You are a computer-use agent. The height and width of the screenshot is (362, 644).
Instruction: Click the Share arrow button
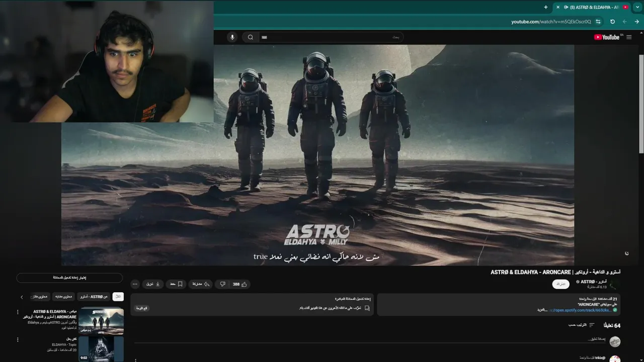click(200, 284)
